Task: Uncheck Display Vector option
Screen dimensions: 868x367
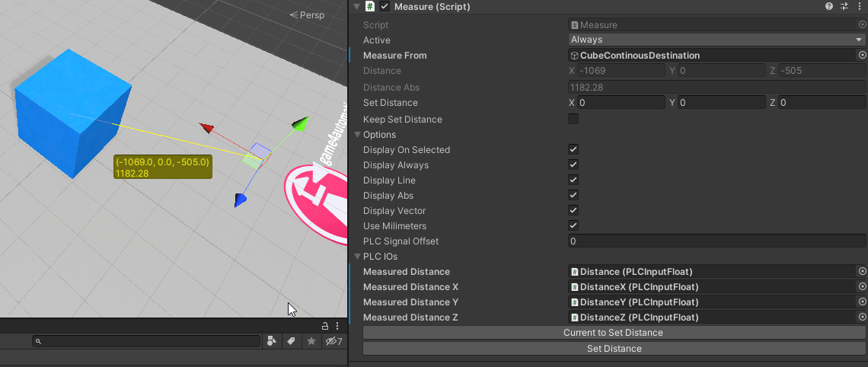Action: (573, 211)
